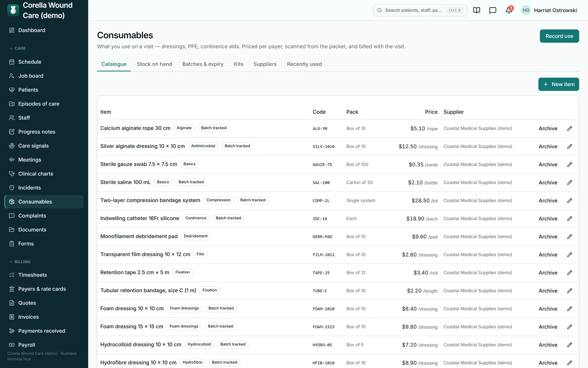Select Indwelling catheter 16Fr silicone name
This screenshot has height=368, width=588.
140,218
